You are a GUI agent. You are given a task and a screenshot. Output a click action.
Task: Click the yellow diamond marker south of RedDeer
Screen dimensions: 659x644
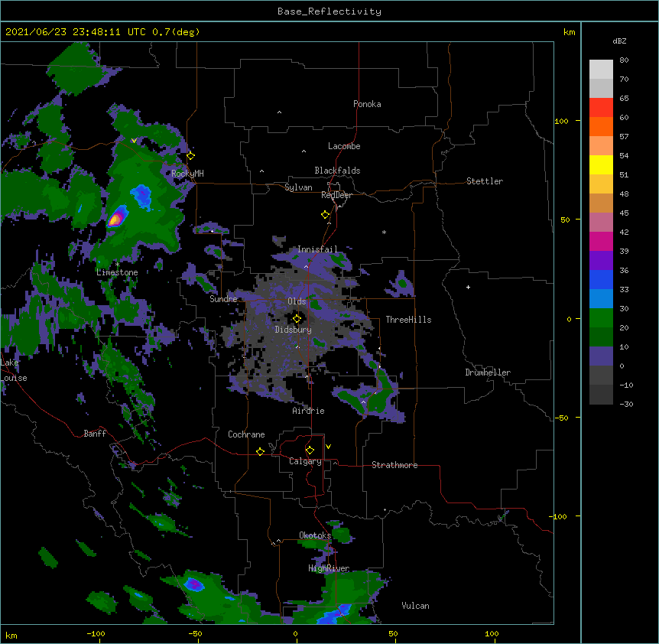click(326, 215)
